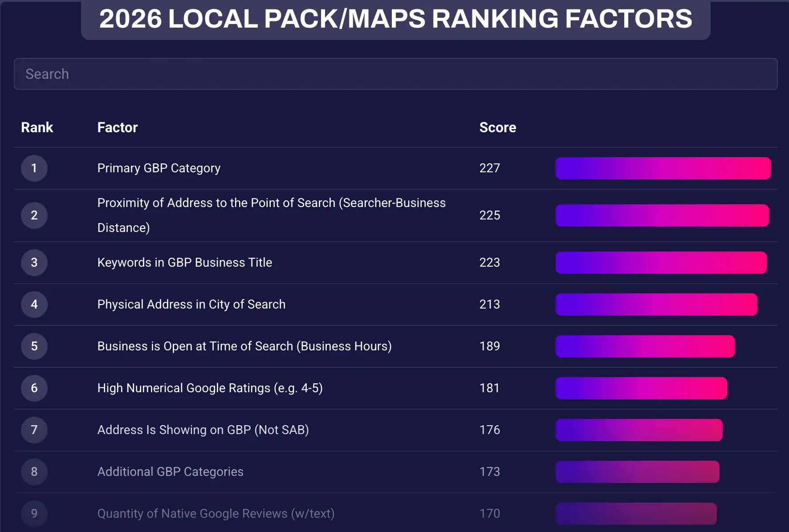Click the score bar for Primary GBP Category
Image resolution: width=789 pixels, height=532 pixels.
pos(663,168)
